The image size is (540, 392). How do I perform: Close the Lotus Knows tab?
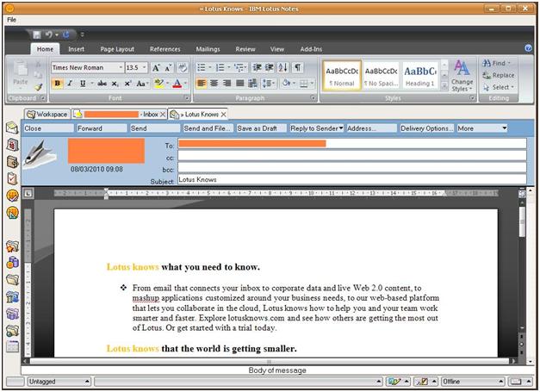coord(224,115)
